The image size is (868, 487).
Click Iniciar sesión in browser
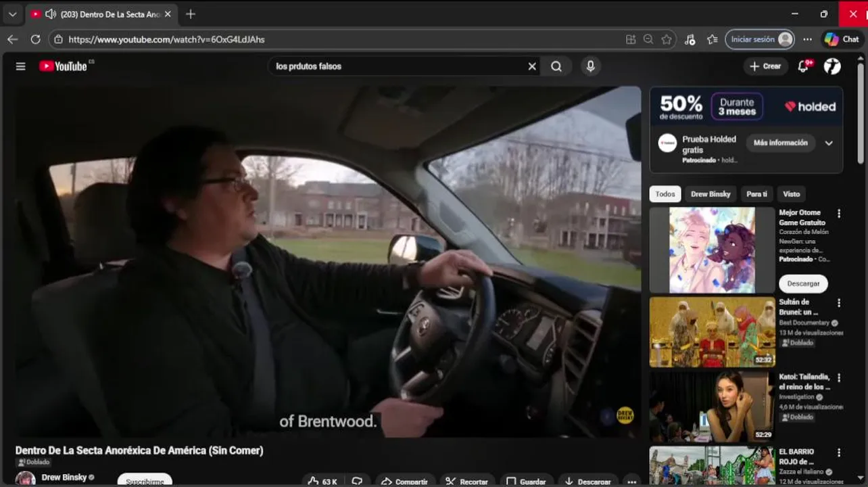click(x=760, y=39)
